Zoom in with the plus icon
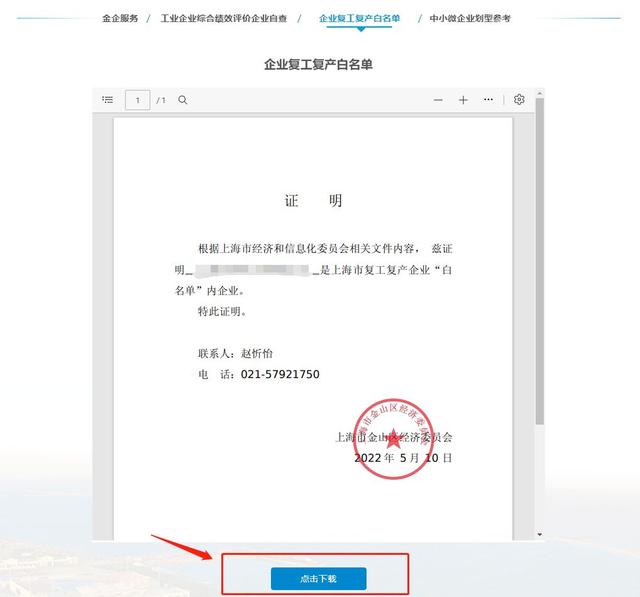The width and height of the screenshot is (640, 597). pos(463,100)
